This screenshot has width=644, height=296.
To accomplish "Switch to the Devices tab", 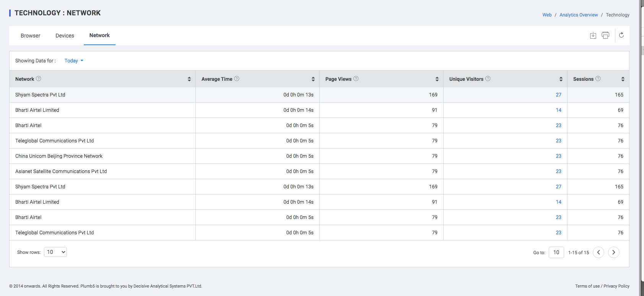I will (65, 36).
